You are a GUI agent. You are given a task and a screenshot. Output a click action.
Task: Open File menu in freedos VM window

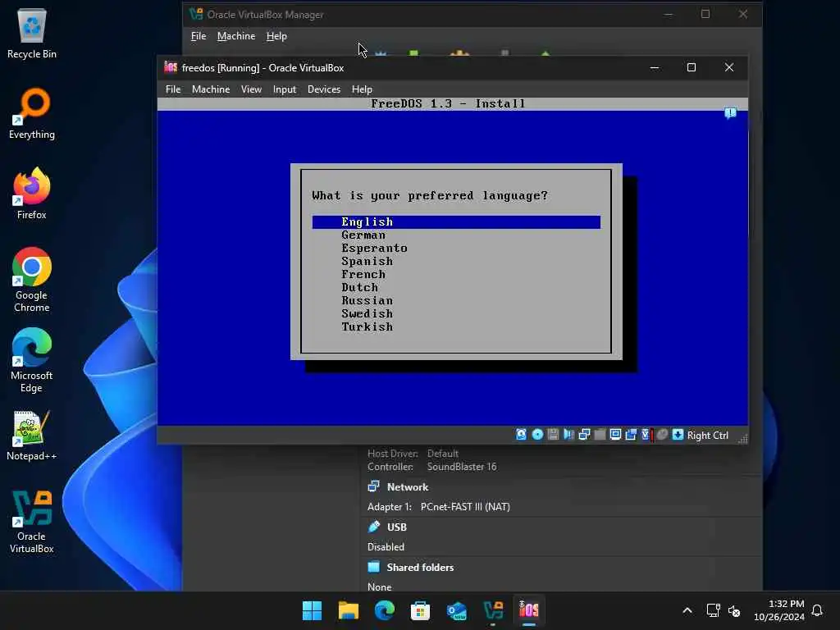click(173, 89)
